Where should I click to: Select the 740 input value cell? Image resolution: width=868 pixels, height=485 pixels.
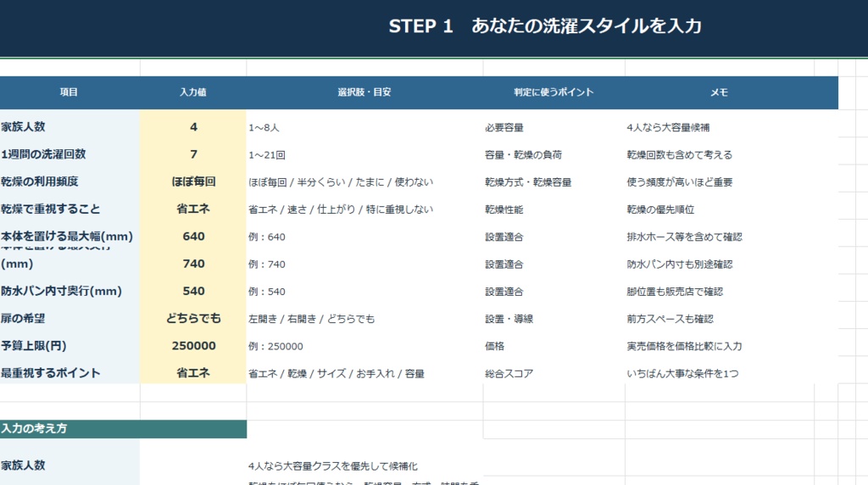[x=193, y=264]
